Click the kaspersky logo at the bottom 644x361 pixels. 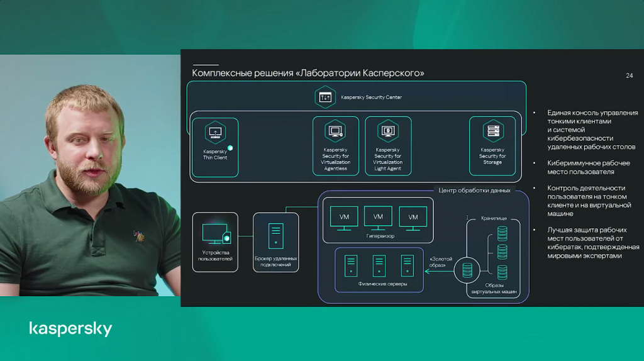pyautogui.click(x=70, y=328)
